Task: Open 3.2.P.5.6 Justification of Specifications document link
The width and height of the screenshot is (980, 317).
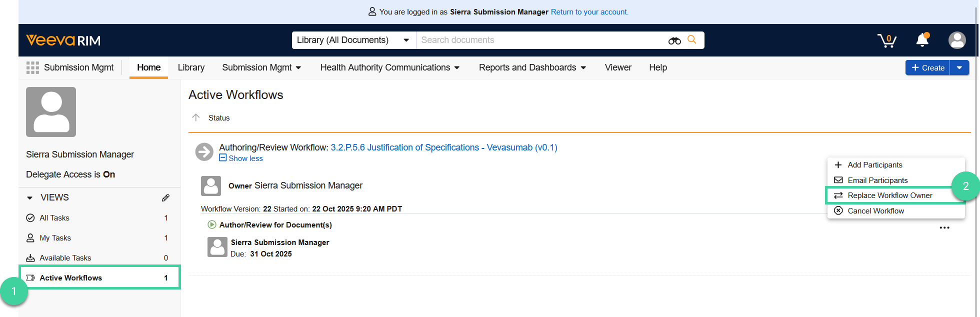Action: click(x=444, y=147)
